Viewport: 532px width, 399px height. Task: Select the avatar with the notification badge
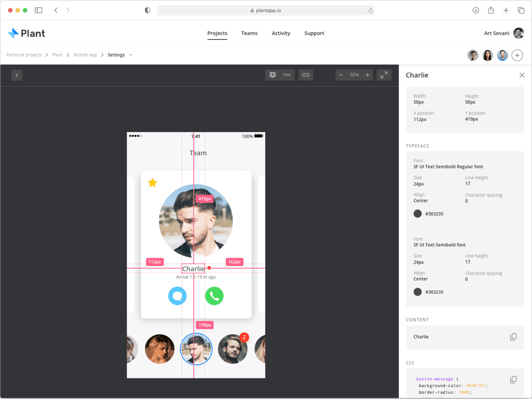(x=233, y=349)
